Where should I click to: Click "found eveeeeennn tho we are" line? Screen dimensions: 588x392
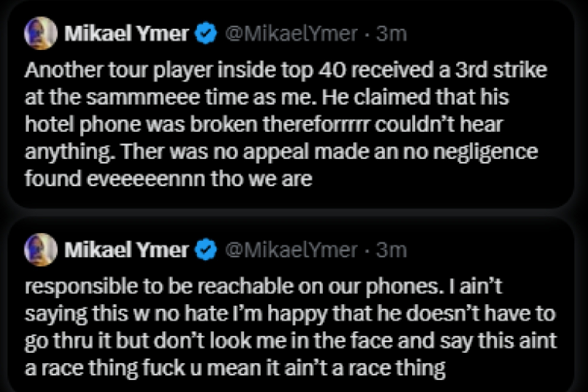[168, 179]
